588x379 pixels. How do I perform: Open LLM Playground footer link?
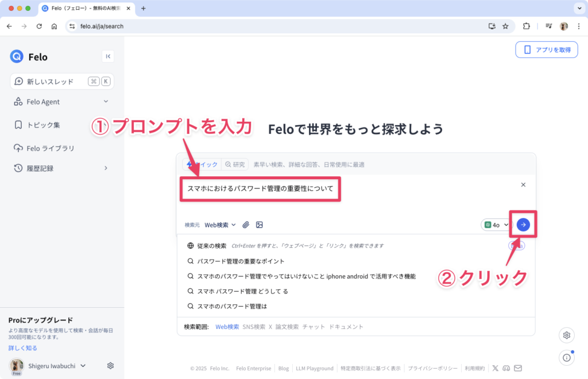[315, 369]
